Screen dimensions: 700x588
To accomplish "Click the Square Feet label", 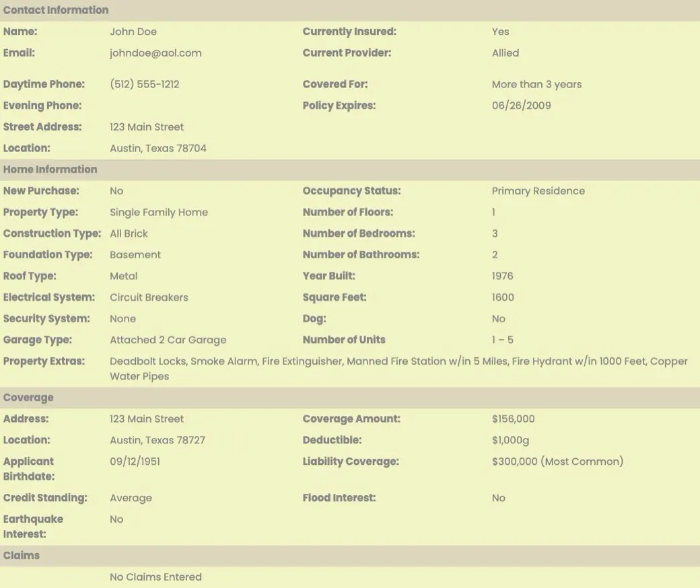I will [x=335, y=297].
